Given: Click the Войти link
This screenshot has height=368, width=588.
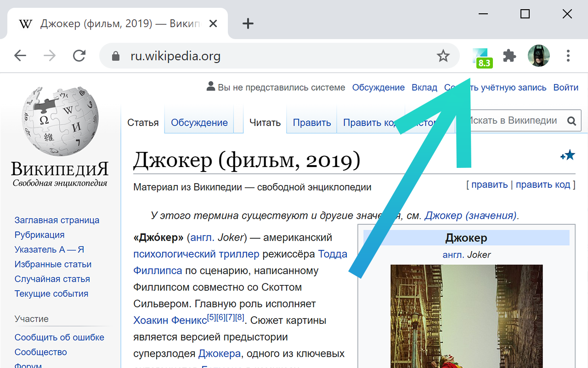Looking at the screenshot, I should (566, 87).
